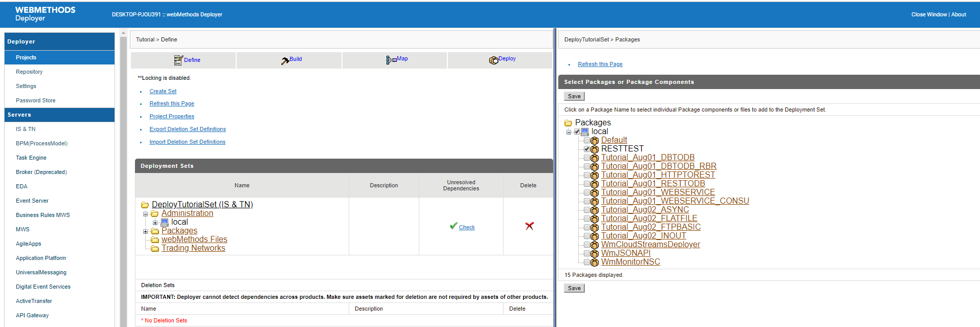Open Password Store in the sidebar
The image size is (980, 327).
[36, 100]
